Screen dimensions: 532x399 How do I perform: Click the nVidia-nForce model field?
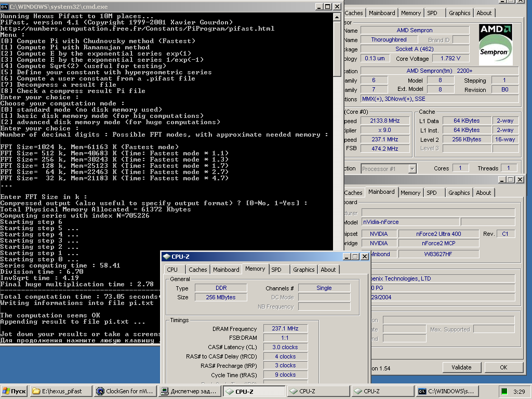click(410, 222)
